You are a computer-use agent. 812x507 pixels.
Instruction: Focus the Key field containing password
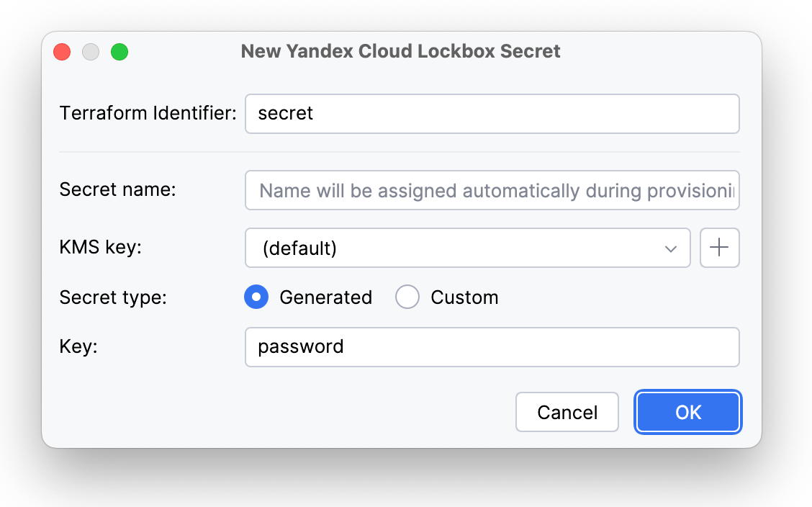click(492, 347)
